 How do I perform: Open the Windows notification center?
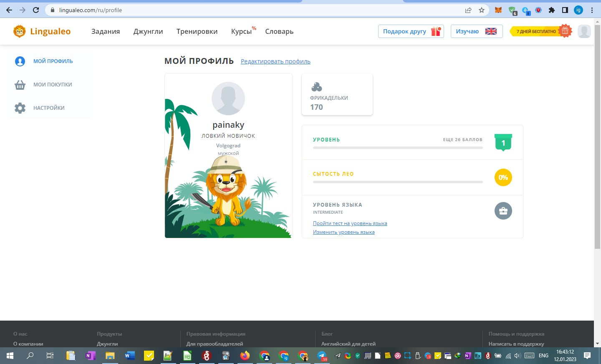(587, 356)
